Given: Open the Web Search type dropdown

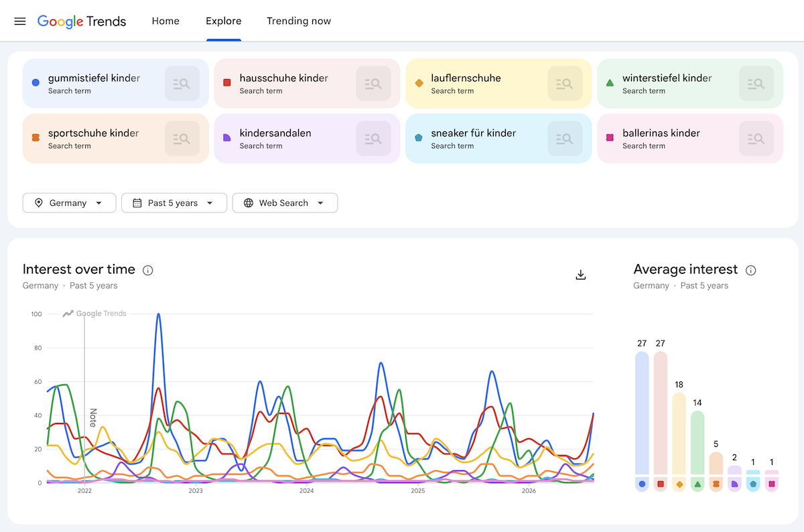Looking at the screenshot, I should [285, 203].
